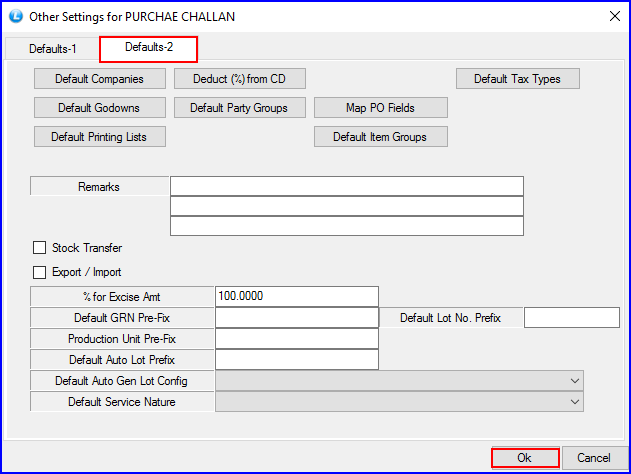Open Default Companies settings
Screen dimensions: 631x474
(x=100, y=79)
